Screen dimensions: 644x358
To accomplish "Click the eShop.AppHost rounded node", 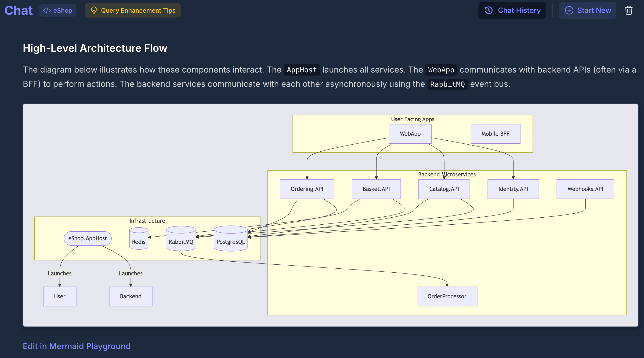I will pos(87,238).
